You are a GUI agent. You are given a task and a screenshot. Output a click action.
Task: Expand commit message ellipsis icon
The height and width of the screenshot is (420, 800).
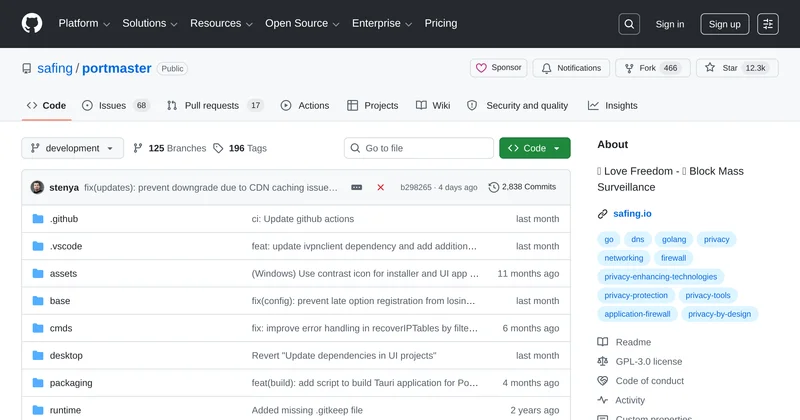tap(357, 187)
